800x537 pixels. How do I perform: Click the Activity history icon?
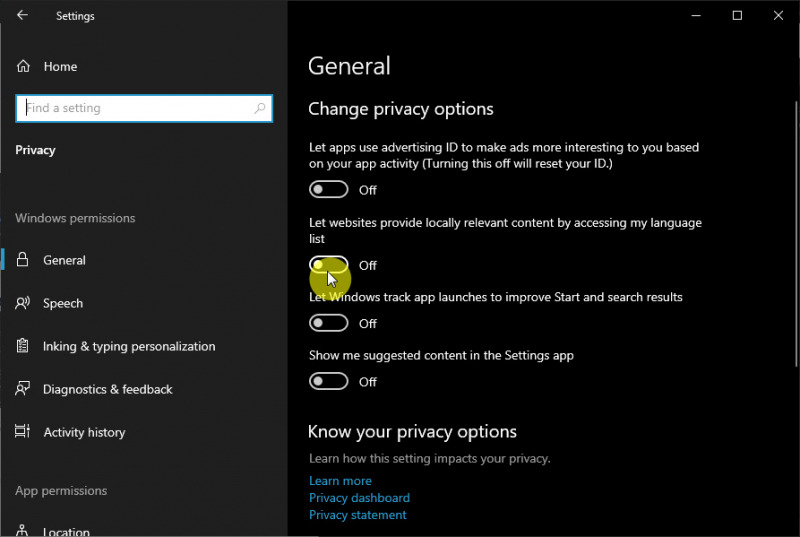point(23,432)
